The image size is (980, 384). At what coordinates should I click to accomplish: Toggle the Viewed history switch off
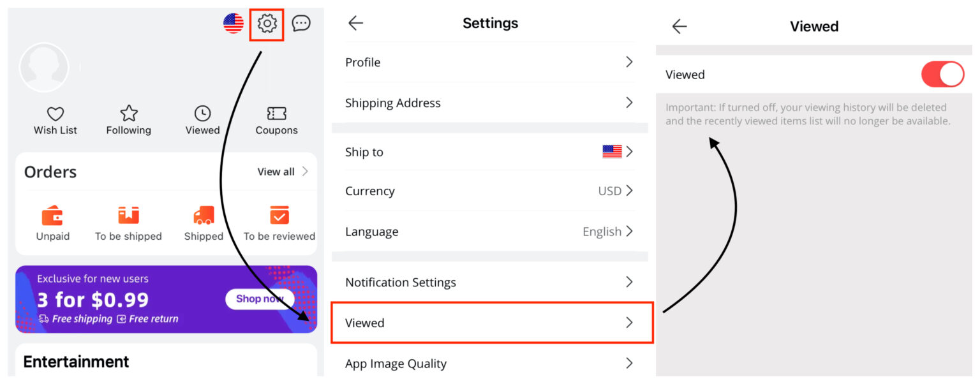pyautogui.click(x=942, y=74)
